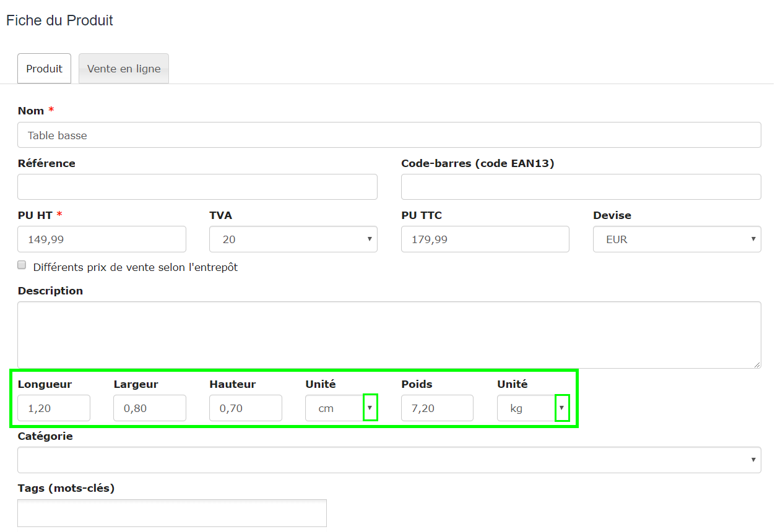
Task: Select the Longueur field showing 1,20
Action: point(53,407)
